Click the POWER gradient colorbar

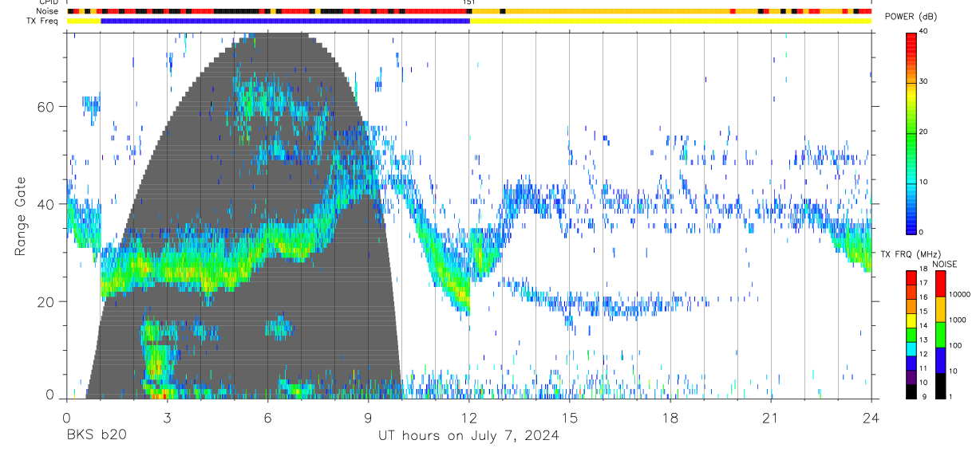tap(911, 132)
